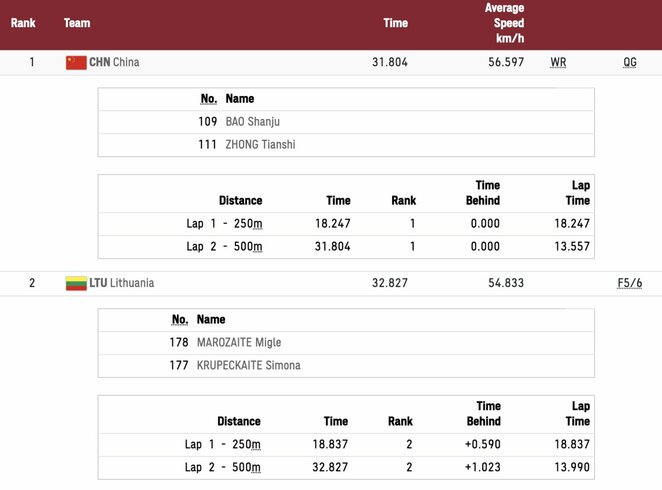Image resolution: width=662 pixels, height=490 pixels.
Task: Click the QG qualification abbreviation
Action: 629,62
